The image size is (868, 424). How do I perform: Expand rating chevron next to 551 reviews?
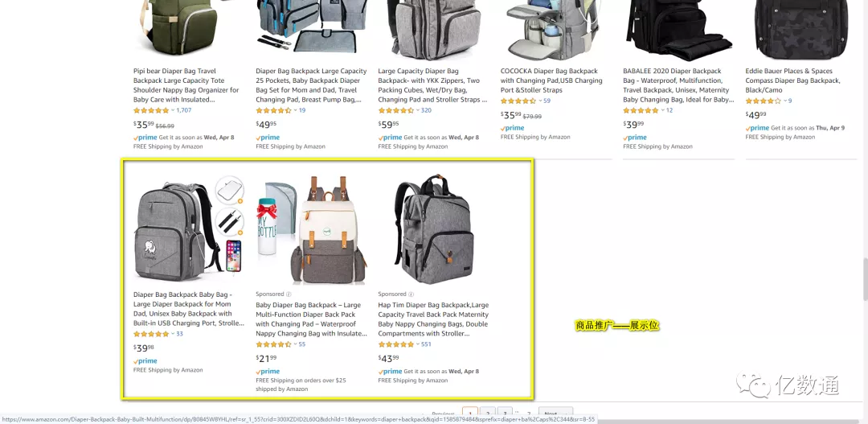(417, 344)
